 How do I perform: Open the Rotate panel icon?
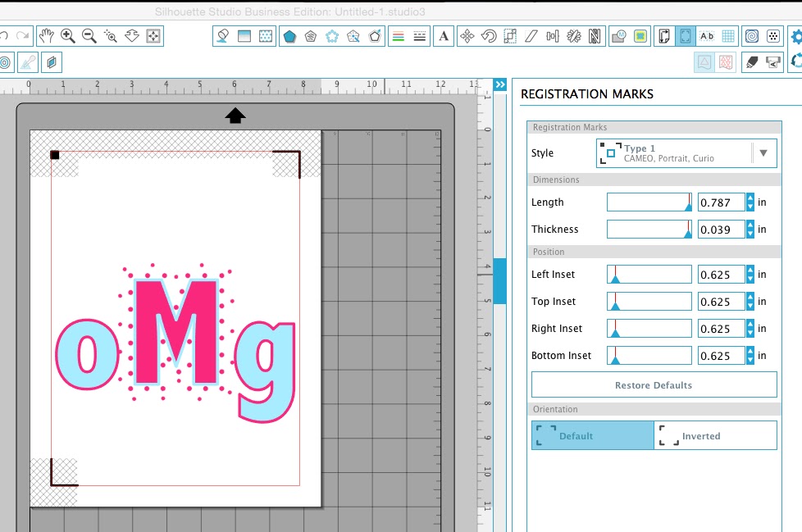pyautogui.click(x=489, y=36)
